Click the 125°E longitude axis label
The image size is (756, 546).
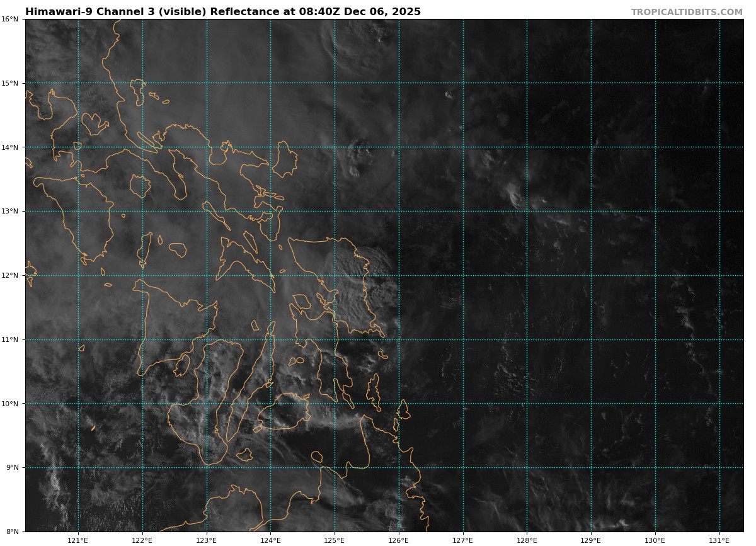335,540
